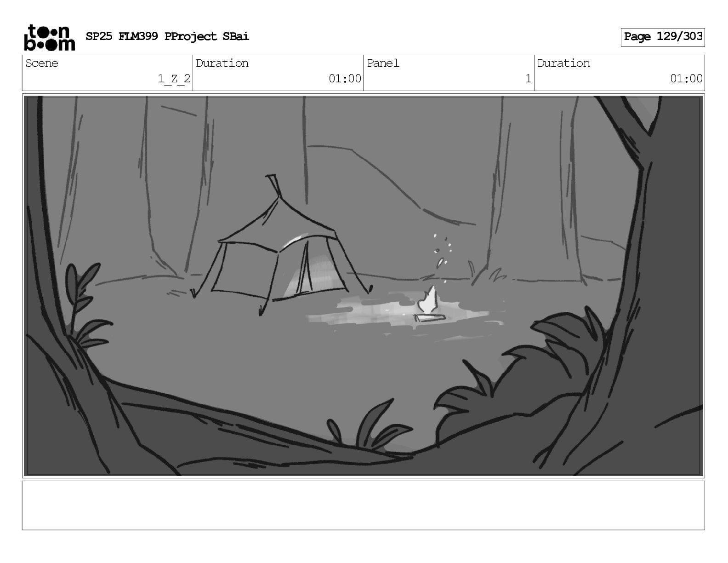728x563 pixels.
Task: Select the panel duration value '01:00'
Action: pyautogui.click(x=686, y=79)
